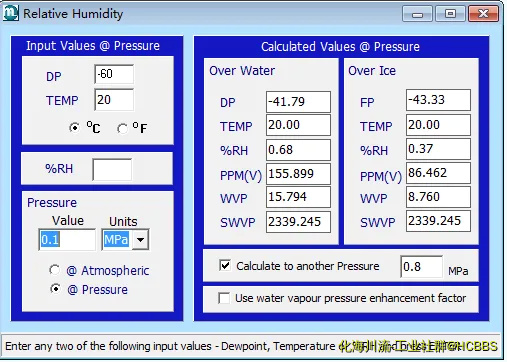
Task: Click the MPa units combo box
Action: coord(125,239)
